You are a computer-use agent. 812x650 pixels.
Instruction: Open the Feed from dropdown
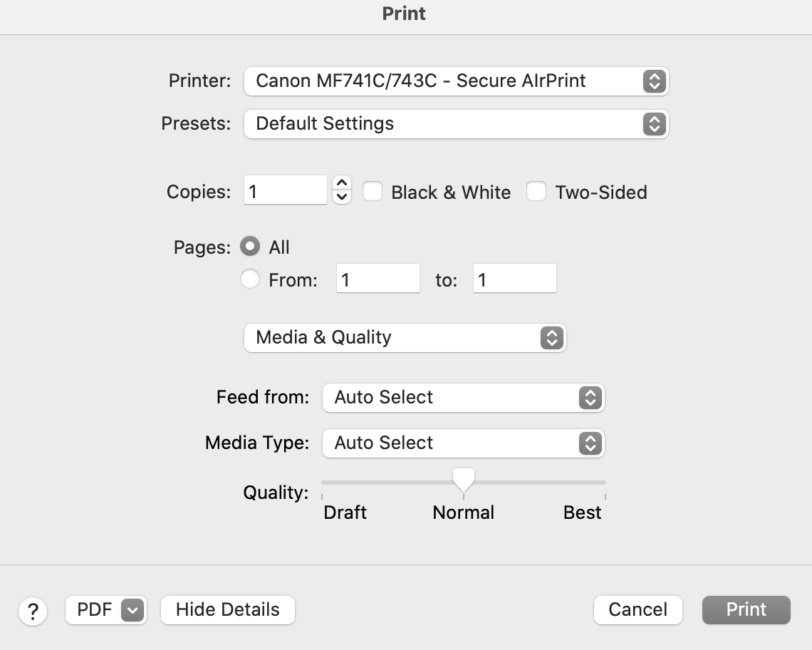(x=463, y=398)
